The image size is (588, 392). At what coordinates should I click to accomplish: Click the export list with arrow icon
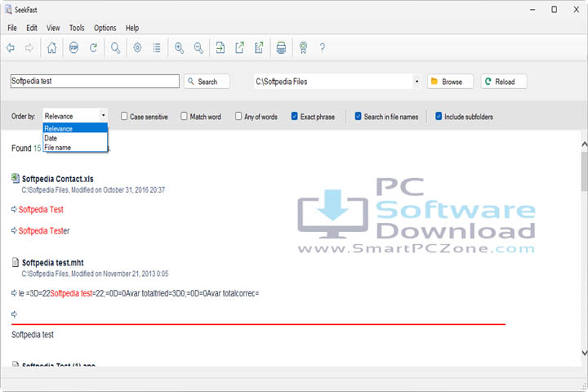click(x=259, y=47)
